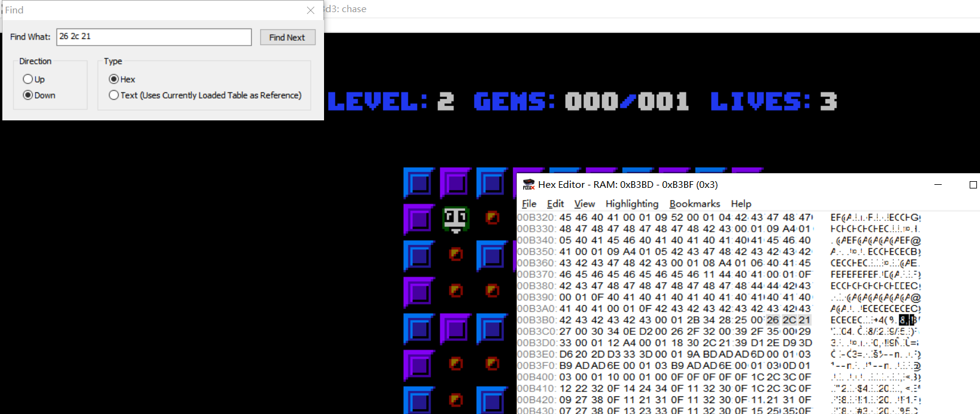Image resolution: width=980 pixels, height=414 pixels.
Task: Choose Hex search type
Action: (114, 79)
